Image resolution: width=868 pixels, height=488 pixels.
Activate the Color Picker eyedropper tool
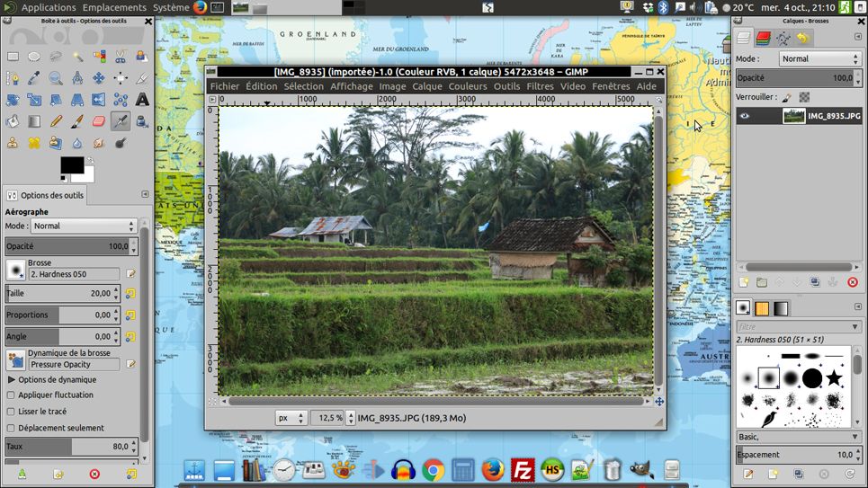coord(34,78)
